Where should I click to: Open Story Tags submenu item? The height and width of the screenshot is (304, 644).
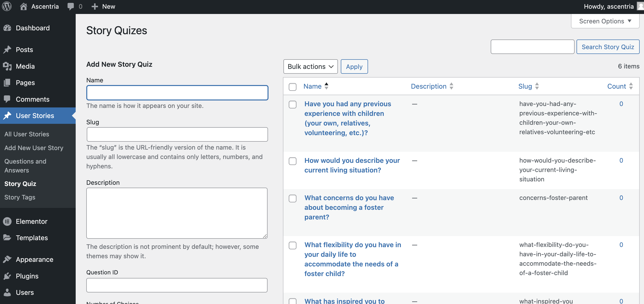tap(20, 197)
